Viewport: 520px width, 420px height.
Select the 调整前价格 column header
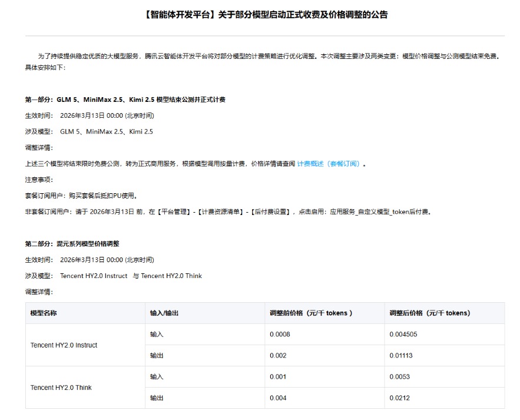[x=311, y=313]
